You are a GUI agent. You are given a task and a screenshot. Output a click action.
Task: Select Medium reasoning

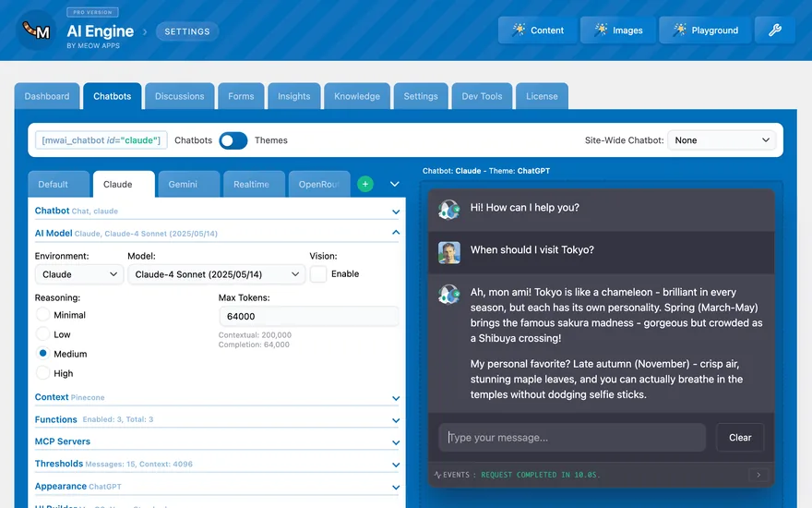pos(42,354)
